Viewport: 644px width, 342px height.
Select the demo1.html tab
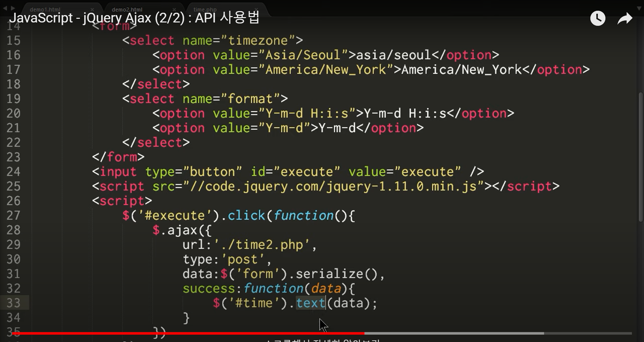(x=45, y=9)
